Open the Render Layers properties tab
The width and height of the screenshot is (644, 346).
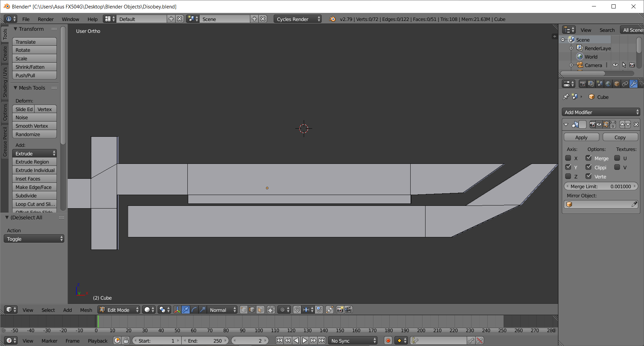(591, 84)
